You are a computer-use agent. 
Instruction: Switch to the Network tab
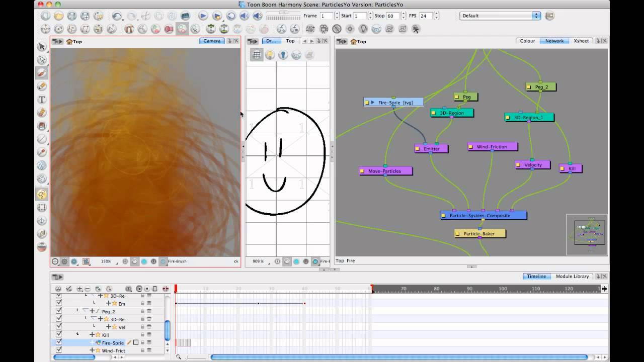[x=554, y=41]
